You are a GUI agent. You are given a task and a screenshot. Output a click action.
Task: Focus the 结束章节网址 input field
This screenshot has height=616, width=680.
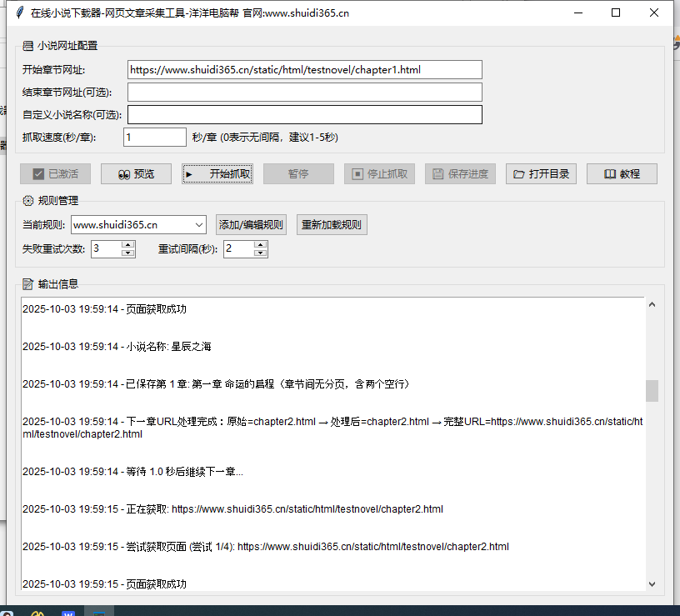click(x=304, y=92)
